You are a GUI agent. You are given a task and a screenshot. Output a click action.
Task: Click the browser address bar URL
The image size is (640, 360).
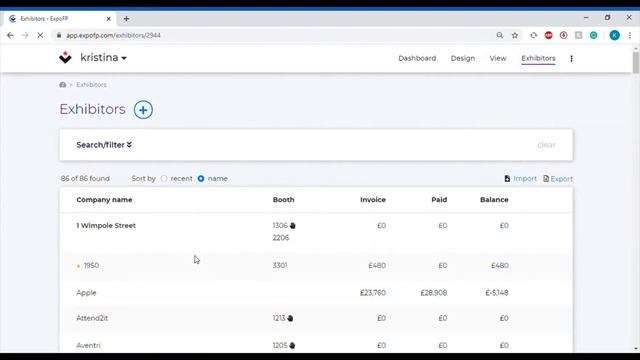[113, 36]
